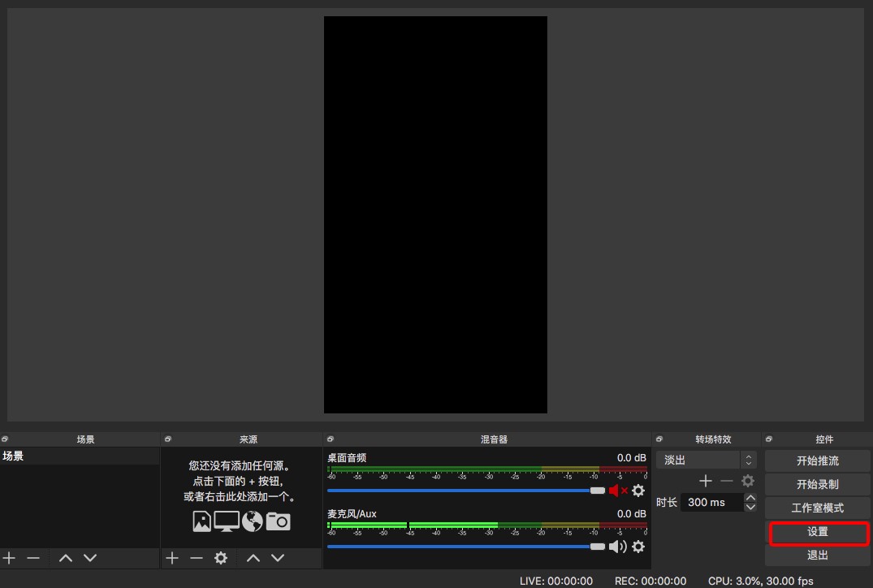
Task: Click CPU: 3.0%, 30.00 fps status
Action: [x=761, y=581]
